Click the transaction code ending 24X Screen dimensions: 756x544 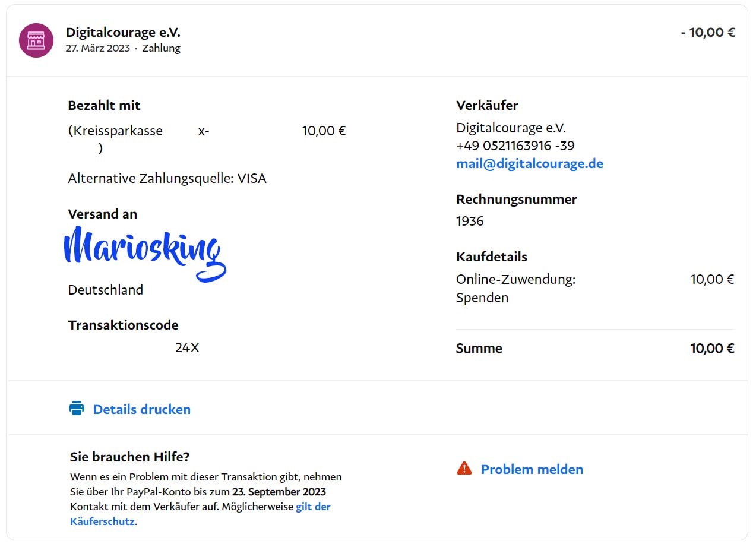coord(187,348)
